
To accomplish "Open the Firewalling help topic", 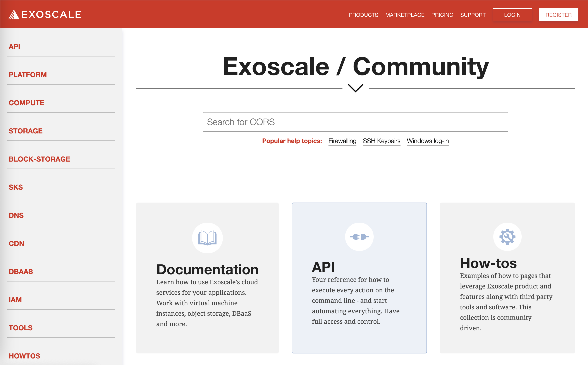I will tap(342, 141).
